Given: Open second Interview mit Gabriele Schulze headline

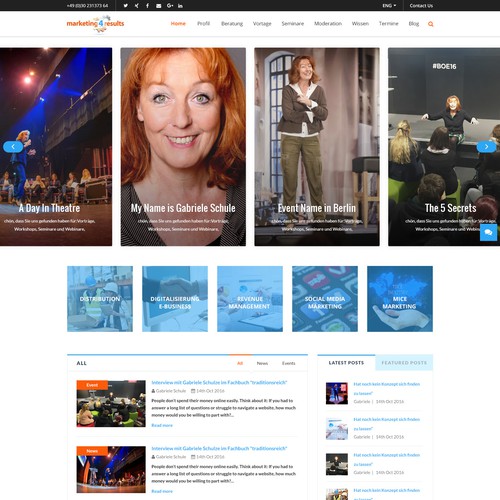Looking at the screenshot, I should point(219,448).
